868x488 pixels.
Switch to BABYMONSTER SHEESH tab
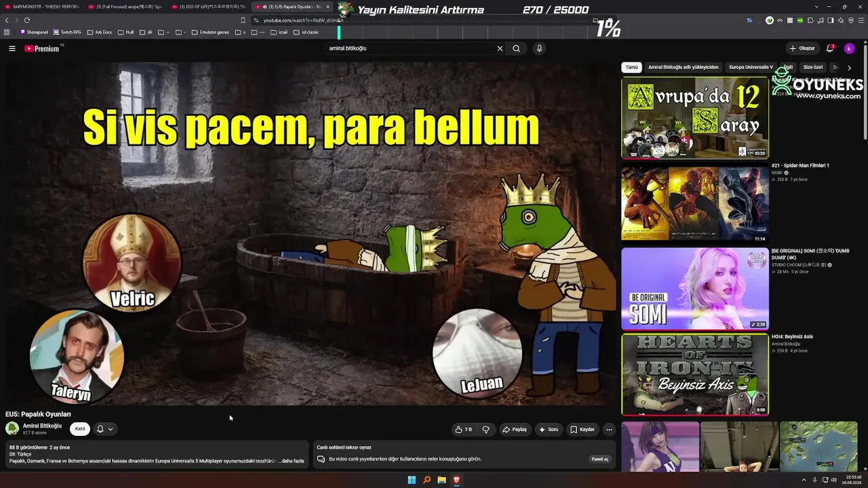42,7
